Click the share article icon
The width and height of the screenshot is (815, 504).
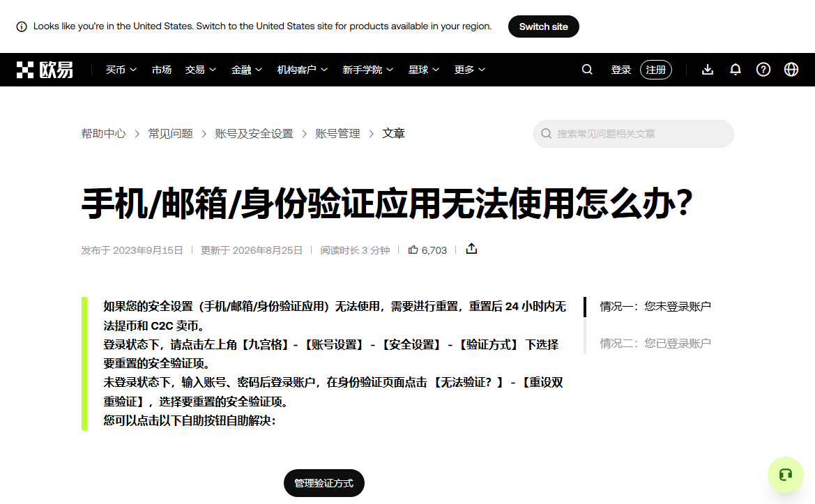471,249
